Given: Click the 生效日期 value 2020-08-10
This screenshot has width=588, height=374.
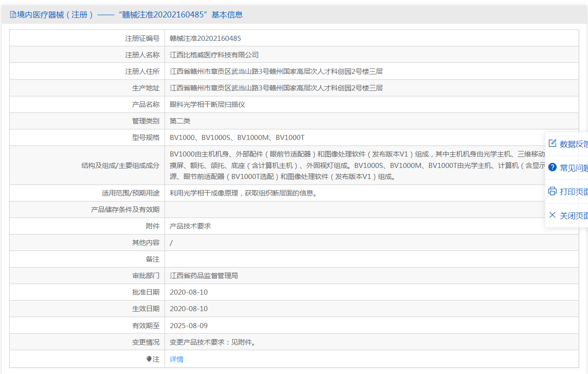Looking at the screenshot, I should pyautogui.click(x=189, y=309).
